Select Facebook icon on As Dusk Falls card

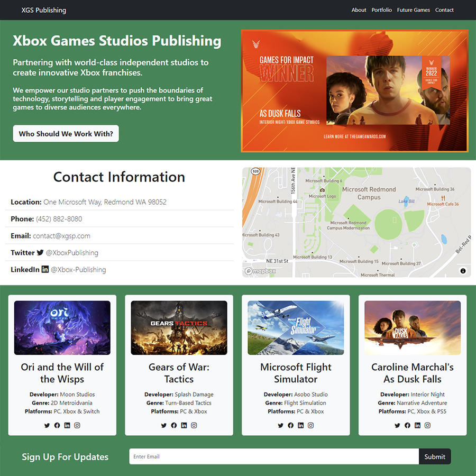click(x=407, y=425)
